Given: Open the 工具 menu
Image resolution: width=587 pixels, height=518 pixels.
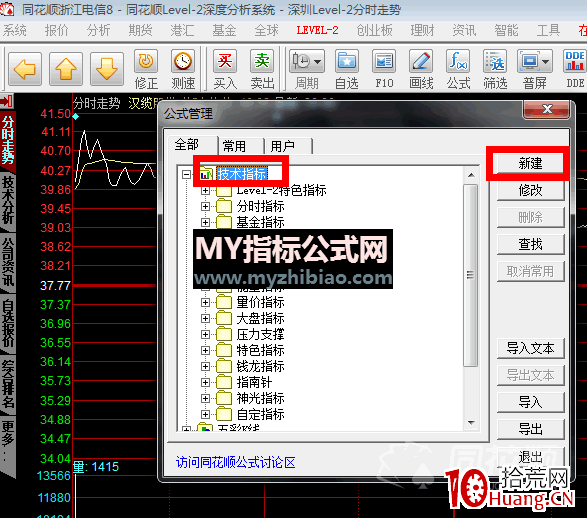Looking at the screenshot, I should pyautogui.click(x=548, y=30).
